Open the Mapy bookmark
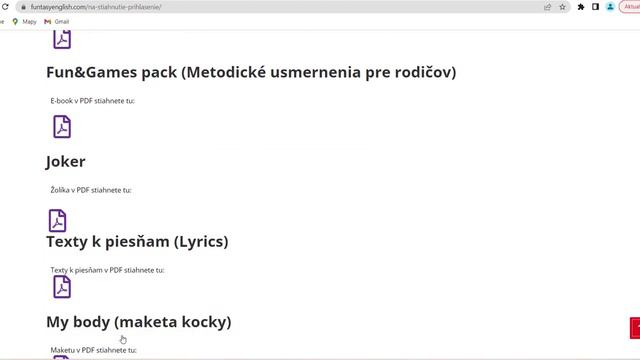640x360 pixels. pyautogui.click(x=24, y=22)
